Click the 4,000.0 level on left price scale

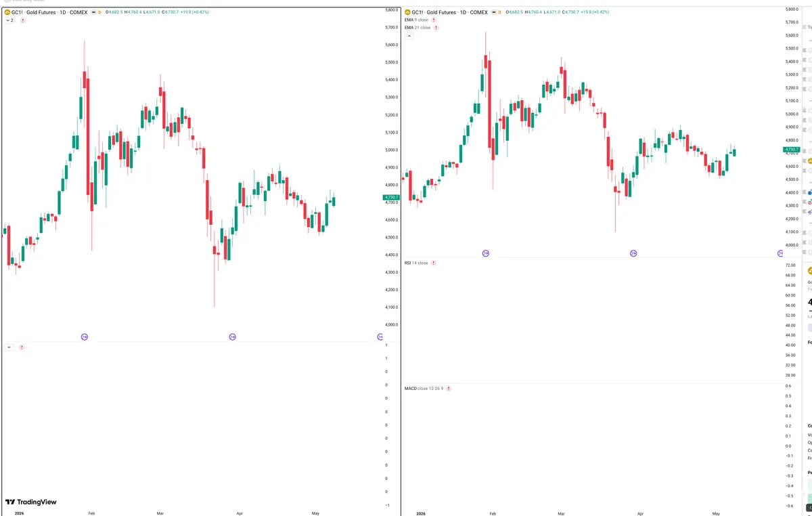coord(392,325)
